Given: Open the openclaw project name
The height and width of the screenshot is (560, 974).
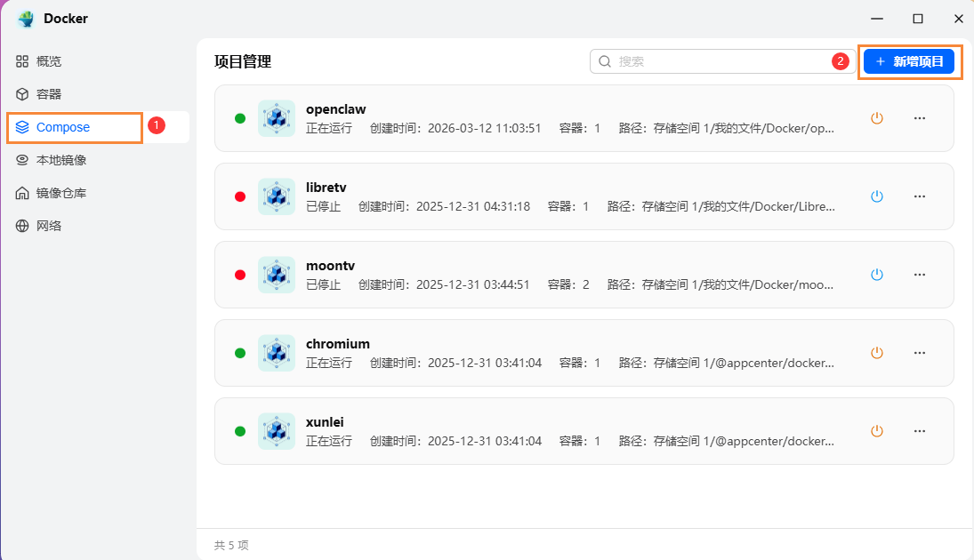Looking at the screenshot, I should [x=336, y=109].
